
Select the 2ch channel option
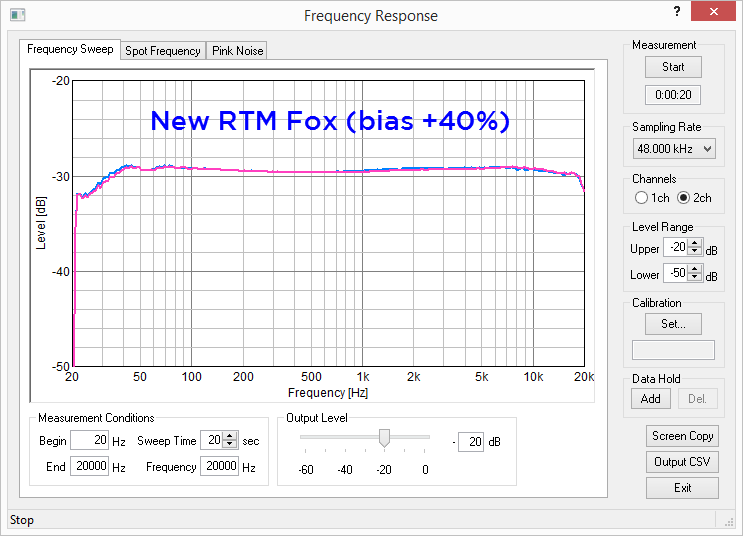tap(694, 198)
